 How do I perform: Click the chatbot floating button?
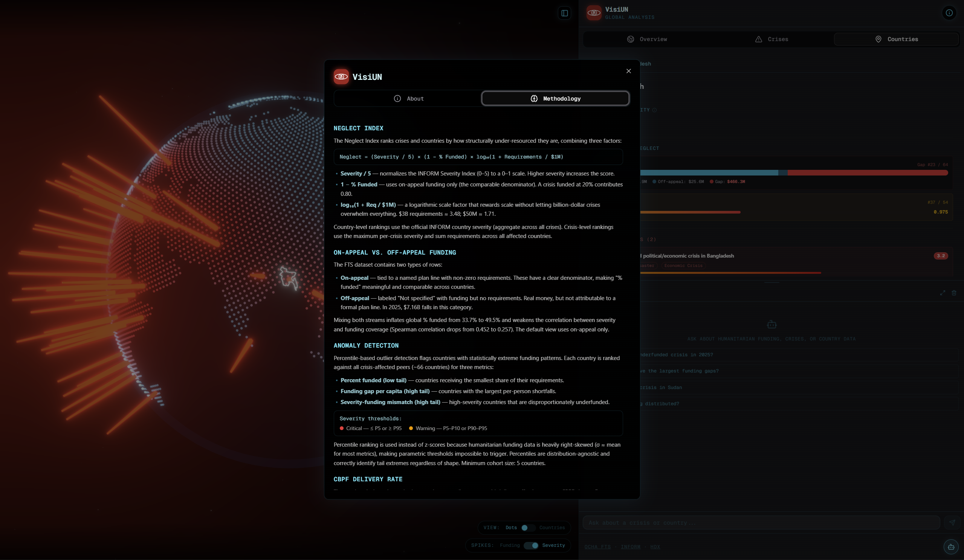point(951,547)
